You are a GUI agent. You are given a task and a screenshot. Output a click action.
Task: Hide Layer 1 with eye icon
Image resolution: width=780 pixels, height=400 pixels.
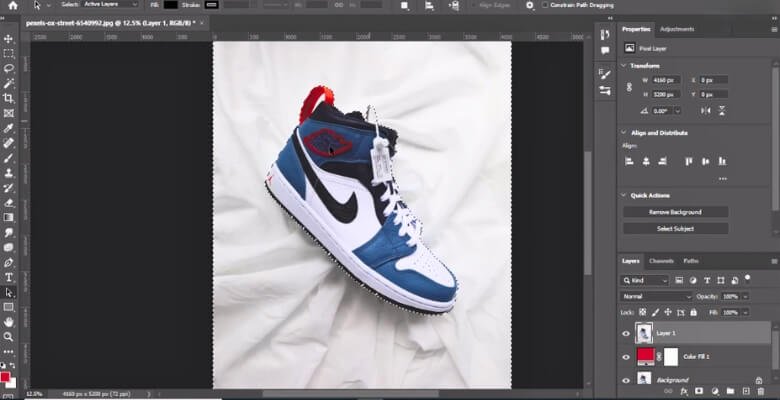626,333
